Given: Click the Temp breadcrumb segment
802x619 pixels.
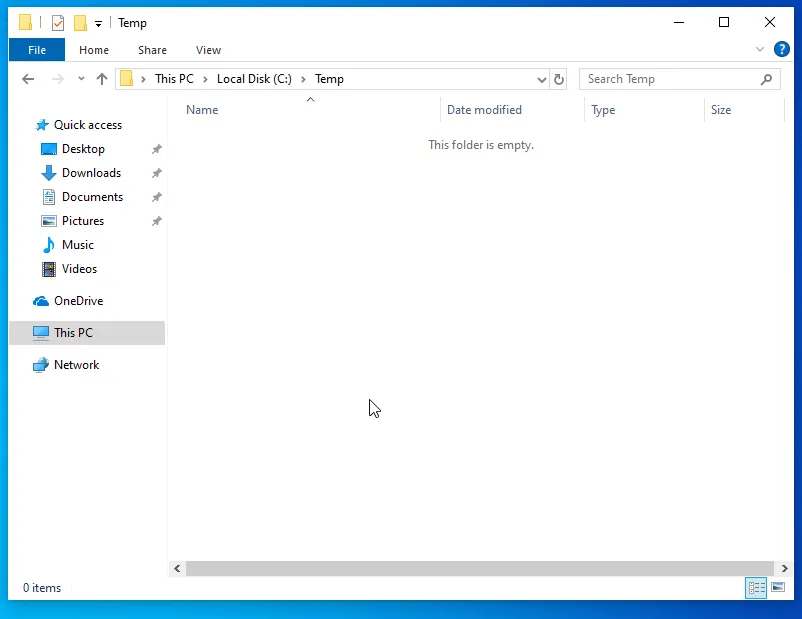Looking at the screenshot, I should [329, 79].
